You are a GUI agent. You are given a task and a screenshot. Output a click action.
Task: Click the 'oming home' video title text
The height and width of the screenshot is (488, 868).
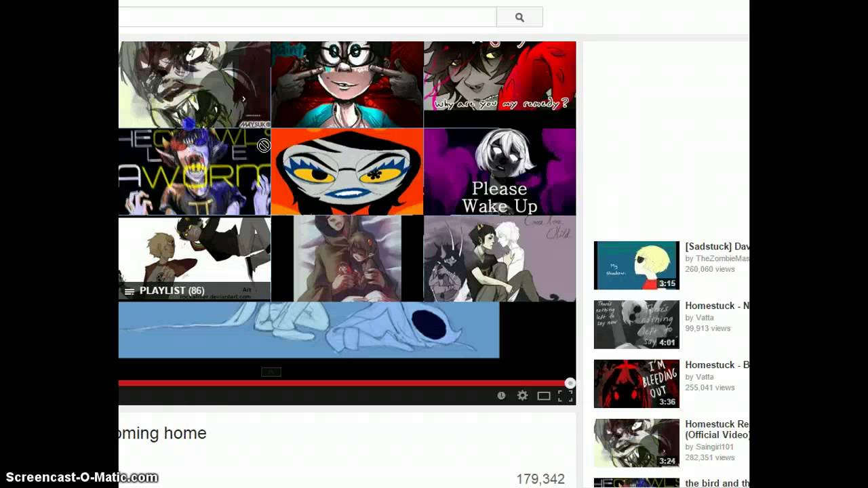[x=163, y=433]
